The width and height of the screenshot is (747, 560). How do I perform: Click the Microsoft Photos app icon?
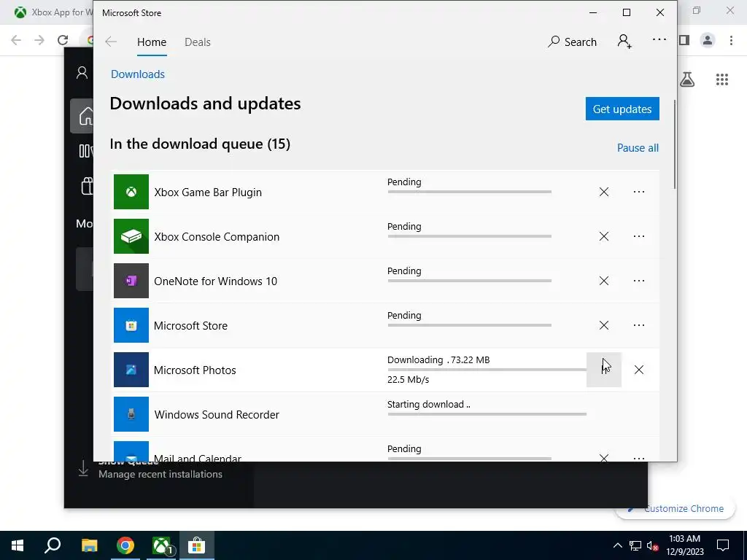(x=131, y=370)
